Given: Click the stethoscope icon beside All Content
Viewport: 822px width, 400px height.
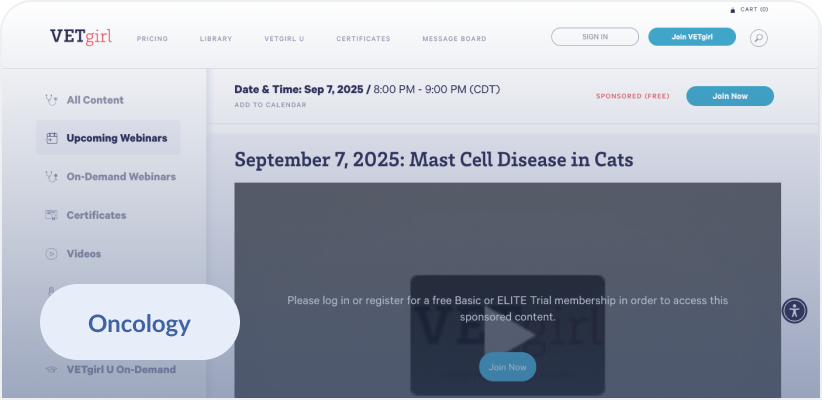Looking at the screenshot, I should 51,100.
